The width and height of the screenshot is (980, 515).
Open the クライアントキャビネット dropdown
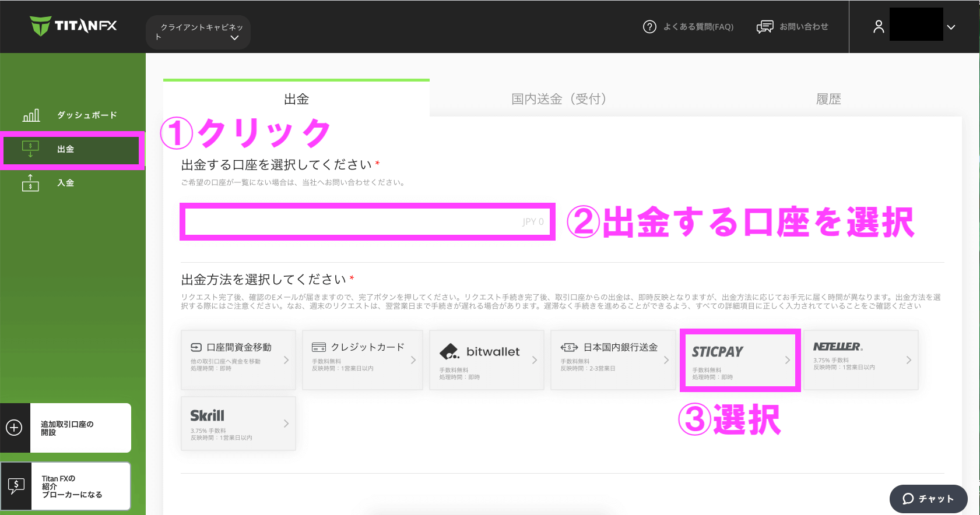coord(198,32)
